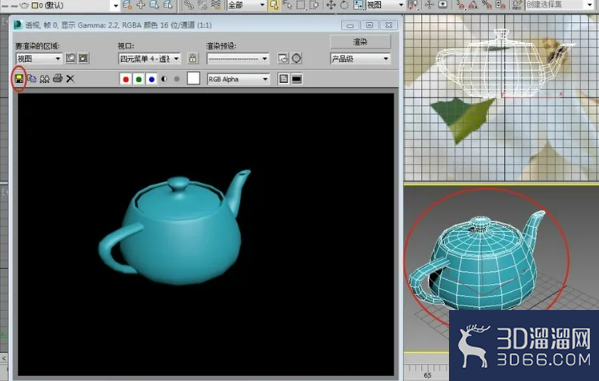The height and width of the screenshot is (381, 599).
Task: Click the Bind to Space Warp tool
Action: click(216, 5)
